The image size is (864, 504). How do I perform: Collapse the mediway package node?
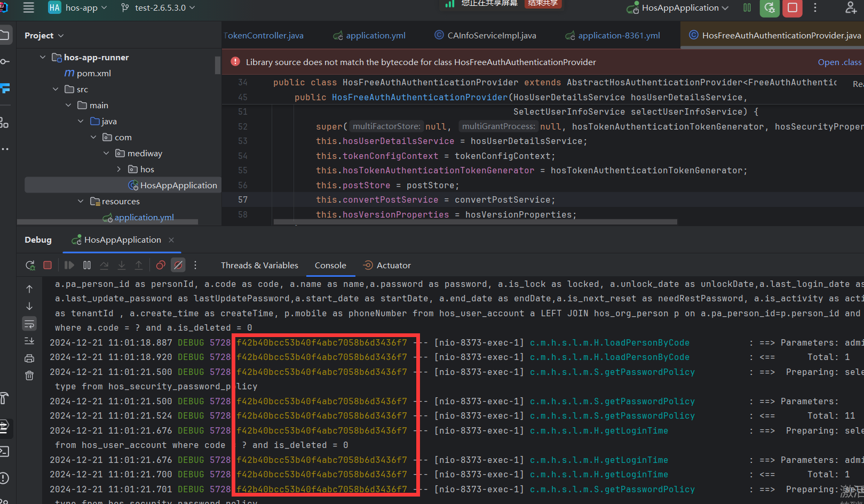pyautogui.click(x=106, y=153)
